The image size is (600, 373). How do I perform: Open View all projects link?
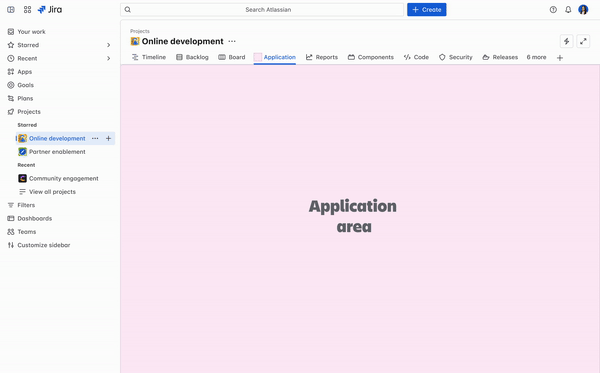tap(52, 192)
